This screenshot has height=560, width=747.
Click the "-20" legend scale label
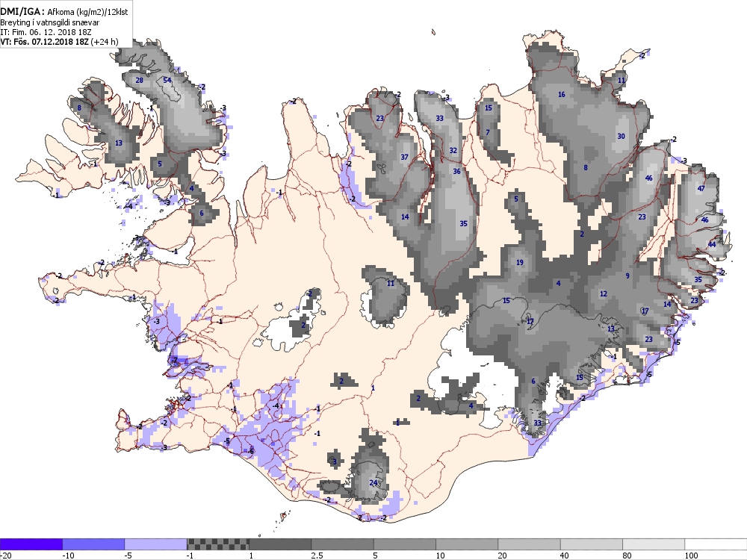[6, 556]
